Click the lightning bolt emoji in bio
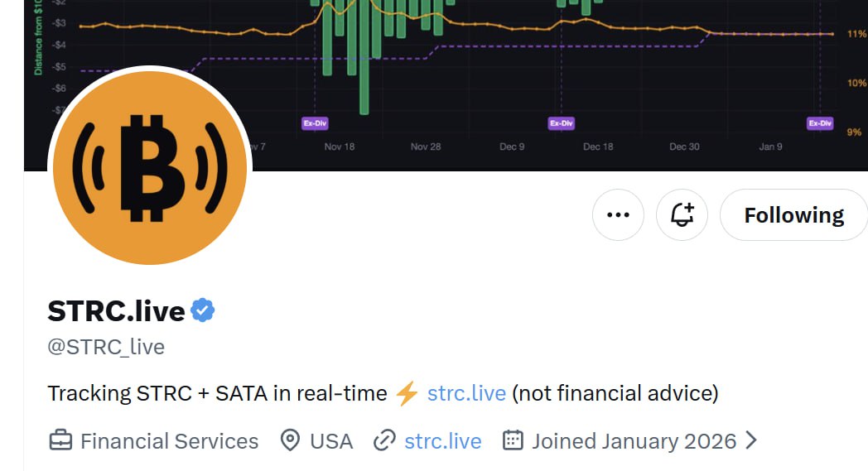The image size is (868, 471). [x=407, y=393]
